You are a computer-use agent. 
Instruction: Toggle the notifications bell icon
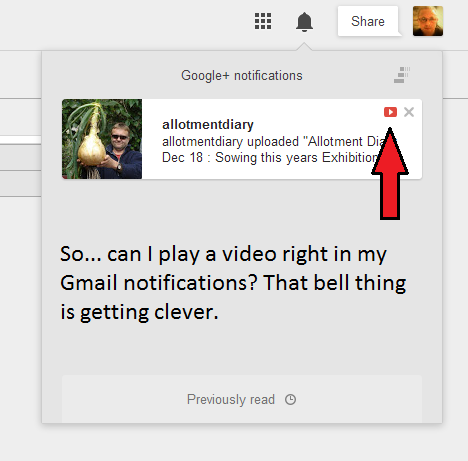tap(304, 22)
